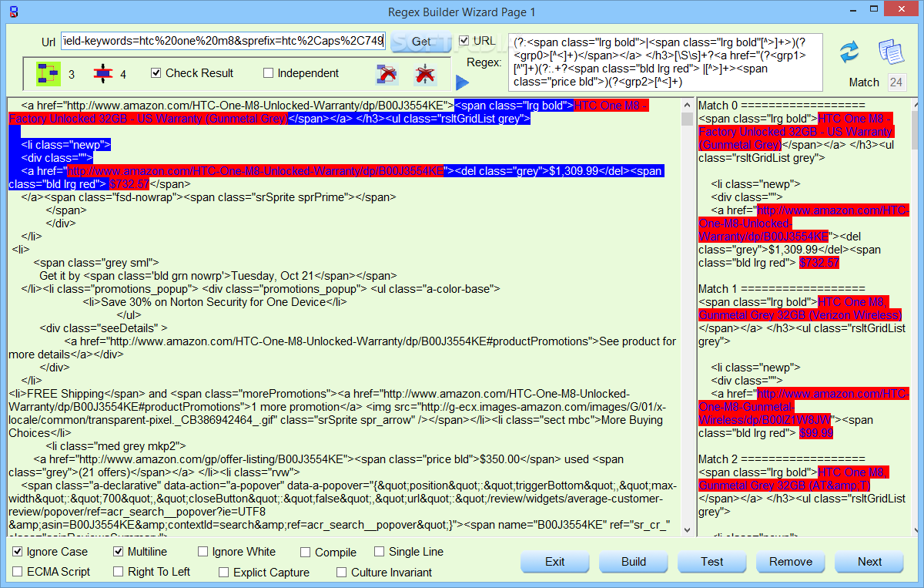Click the Match count field showing 24

tap(896, 82)
